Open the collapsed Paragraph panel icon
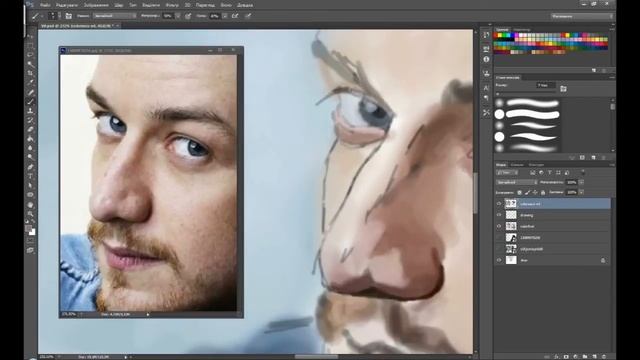Screen dimensions: 640x360 click(x=486, y=98)
